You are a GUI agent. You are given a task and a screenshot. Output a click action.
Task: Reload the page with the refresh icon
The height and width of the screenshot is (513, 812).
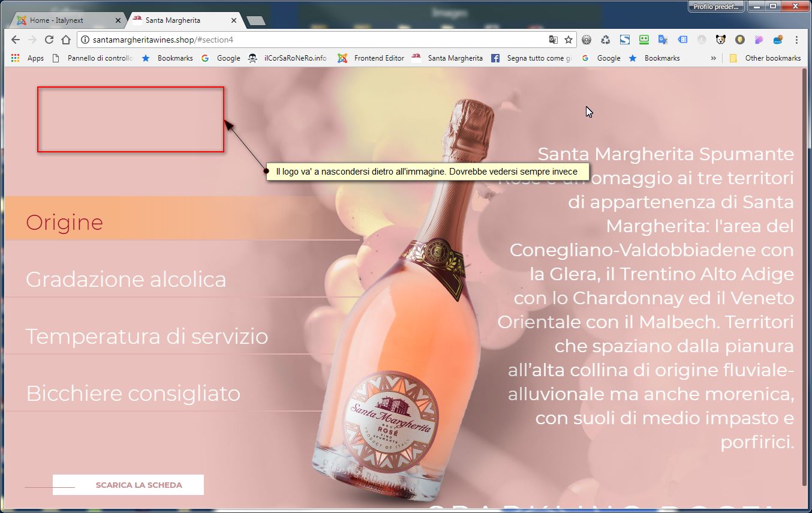[x=49, y=40]
